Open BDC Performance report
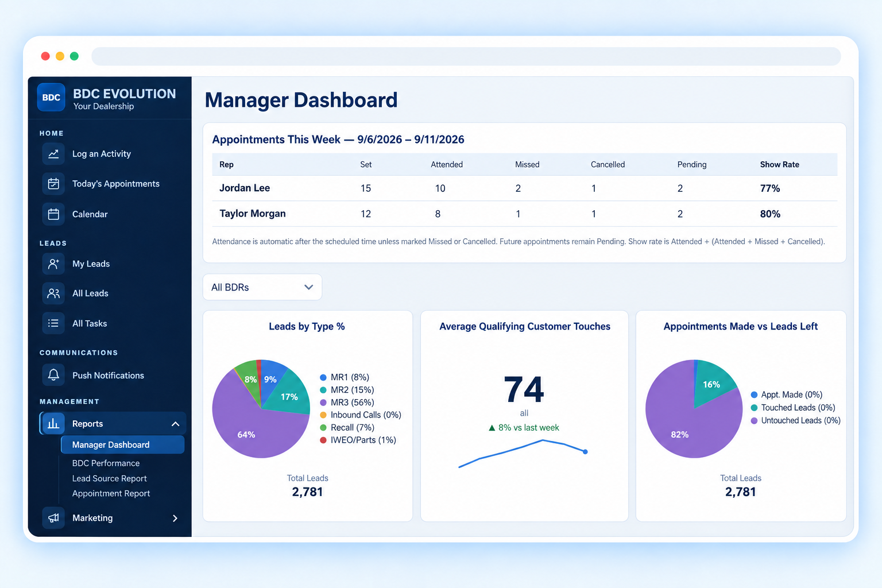 (x=106, y=463)
